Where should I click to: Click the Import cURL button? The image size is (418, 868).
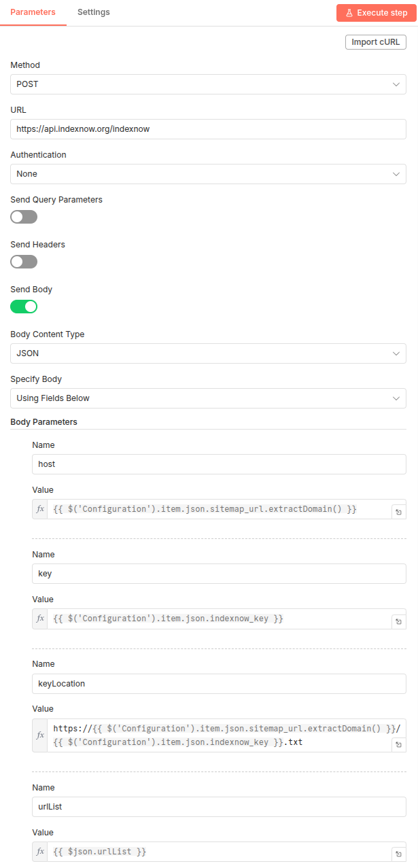click(x=375, y=41)
